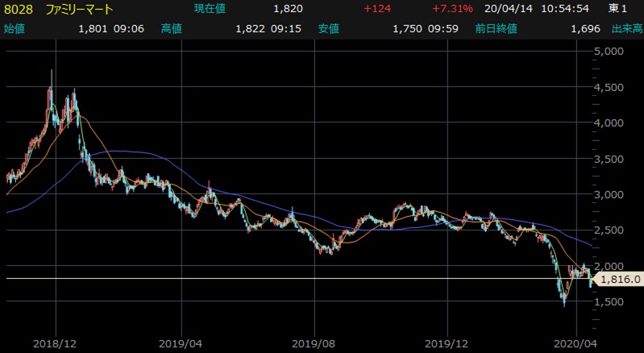644x353 pixels.
Task: Click the high price 1,822
Action: tap(250, 29)
